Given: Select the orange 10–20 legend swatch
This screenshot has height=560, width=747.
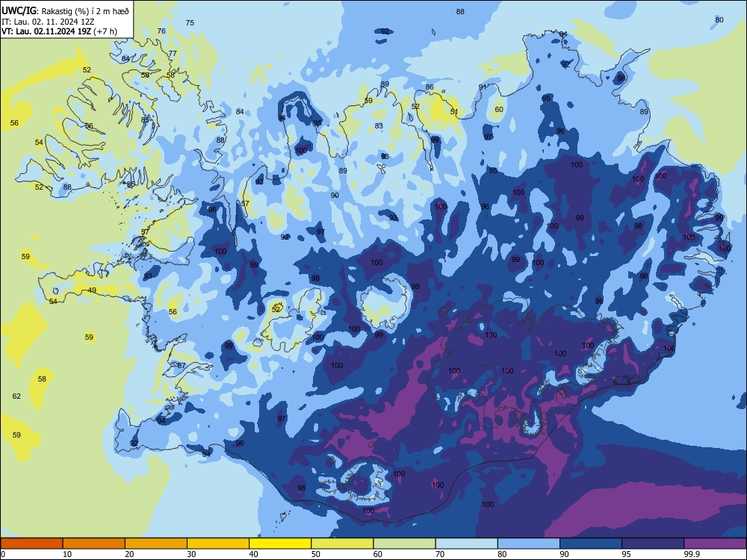Looking at the screenshot, I should pos(94,544).
